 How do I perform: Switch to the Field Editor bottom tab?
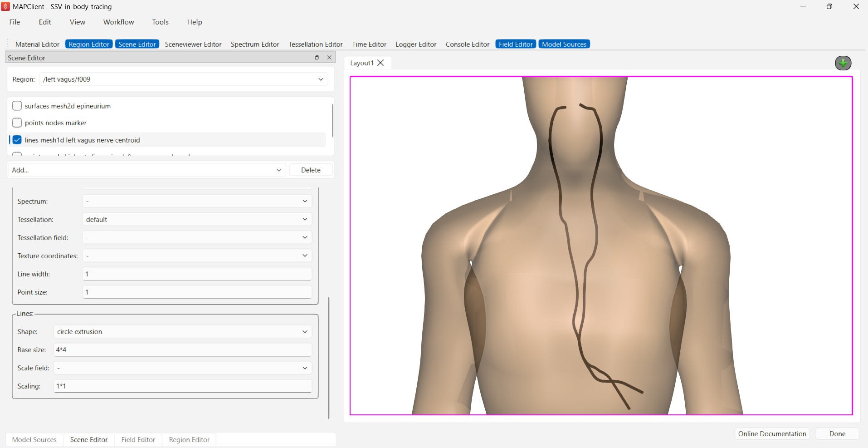point(138,439)
